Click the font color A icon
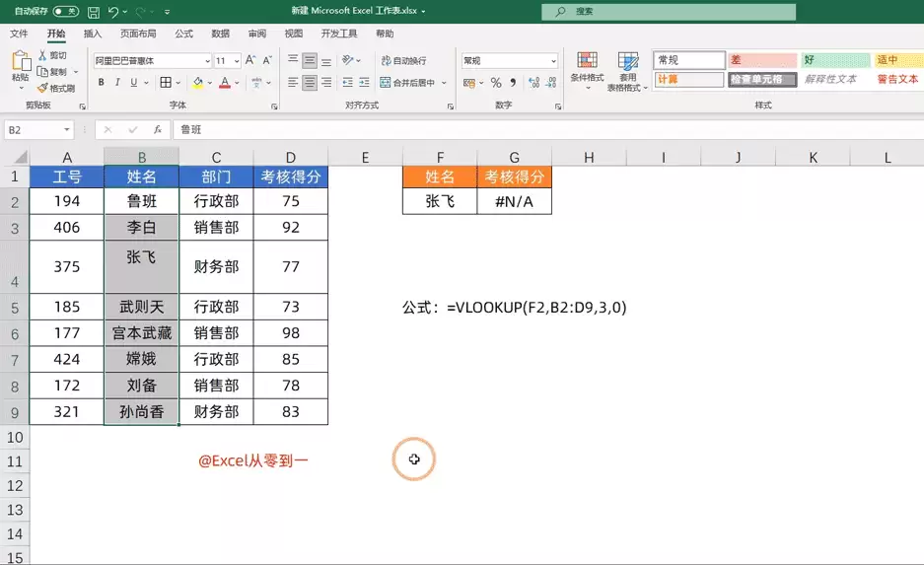This screenshot has height=565, width=924. pos(225,83)
